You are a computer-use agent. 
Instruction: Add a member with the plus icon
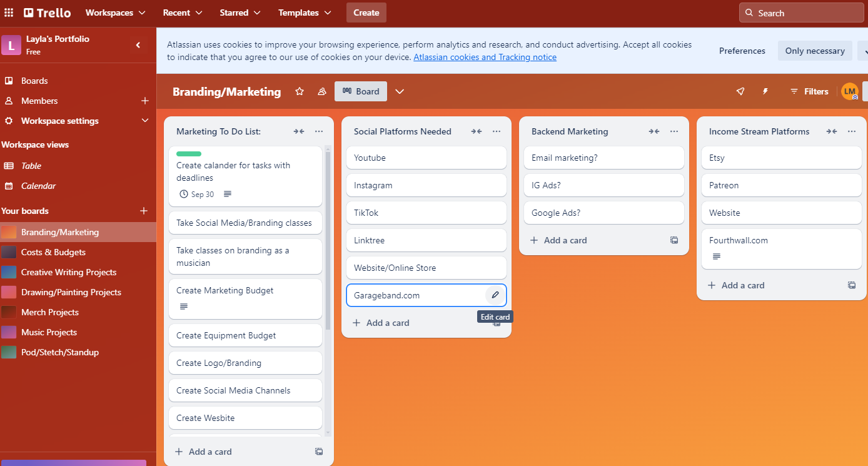[x=145, y=101]
